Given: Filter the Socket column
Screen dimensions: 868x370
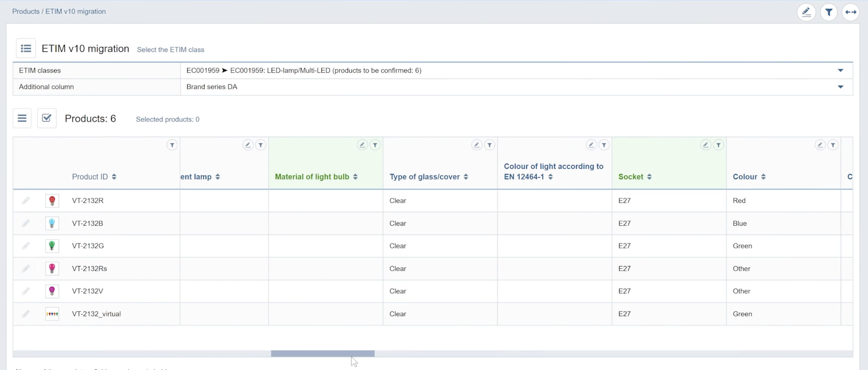Looking at the screenshot, I should click(x=718, y=145).
